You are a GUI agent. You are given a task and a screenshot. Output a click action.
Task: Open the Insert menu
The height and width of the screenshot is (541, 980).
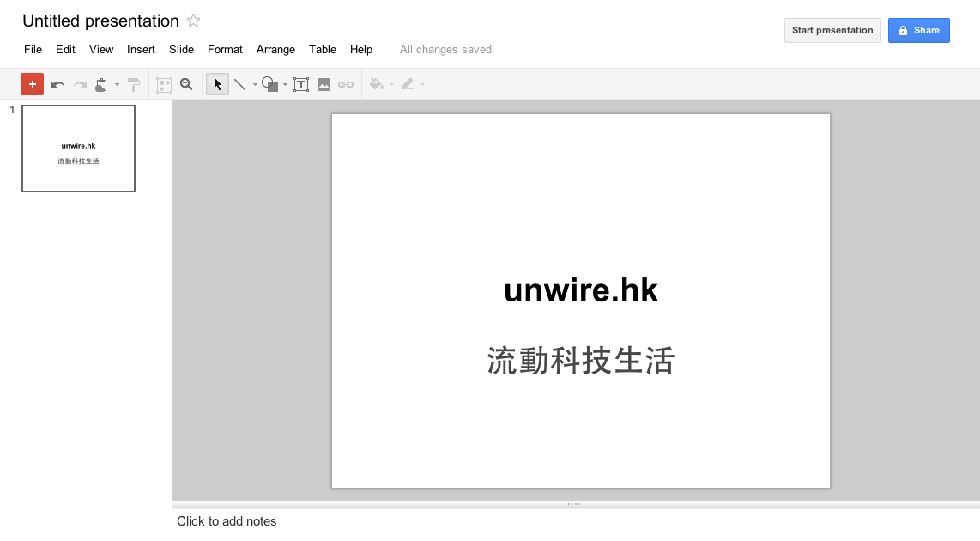pyautogui.click(x=141, y=50)
